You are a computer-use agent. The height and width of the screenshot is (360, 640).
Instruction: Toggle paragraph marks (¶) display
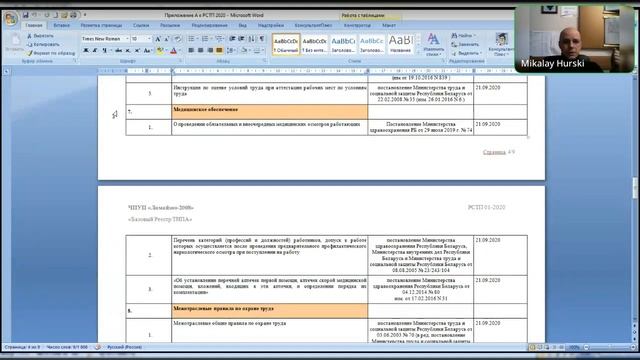(x=262, y=39)
